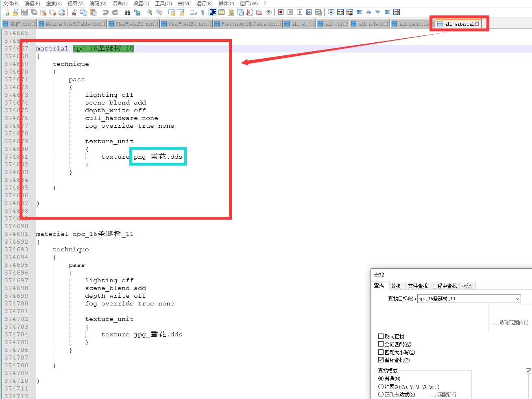Screen dimensions: 532x399
Task: Click the text jpg_雪花.dds in the editor
Action: point(158,334)
